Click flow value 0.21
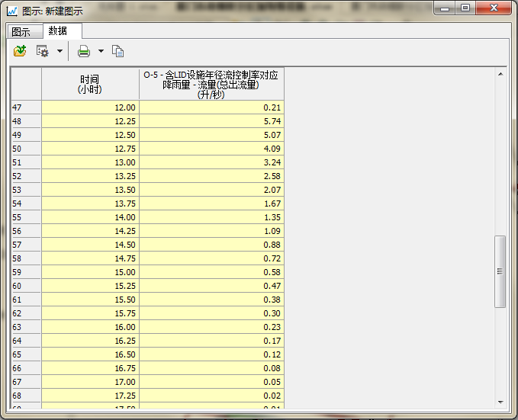This screenshot has height=420, width=518. (x=211, y=107)
